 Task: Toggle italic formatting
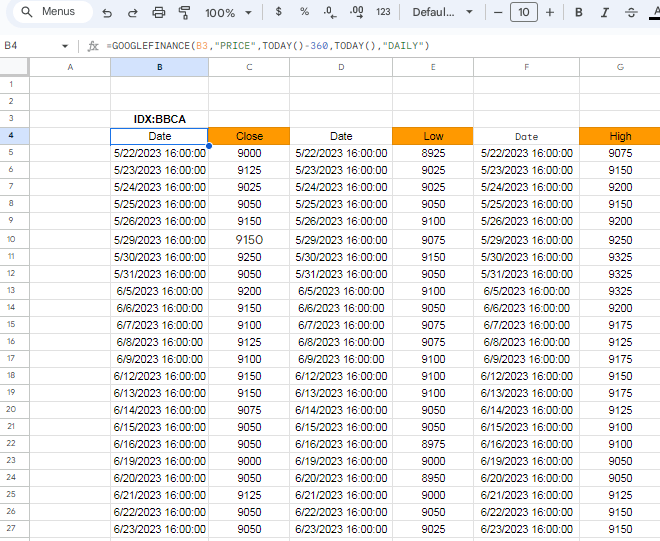coord(604,13)
